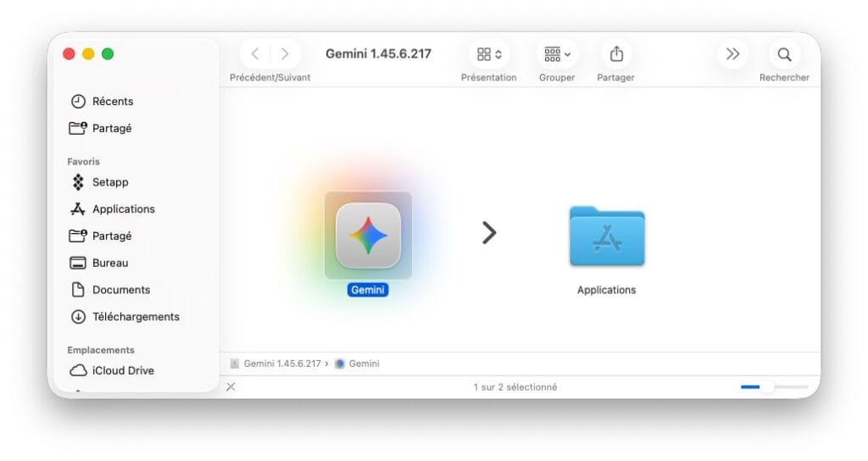Open the Grouper dropdown
868x461 pixels.
coord(557,53)
